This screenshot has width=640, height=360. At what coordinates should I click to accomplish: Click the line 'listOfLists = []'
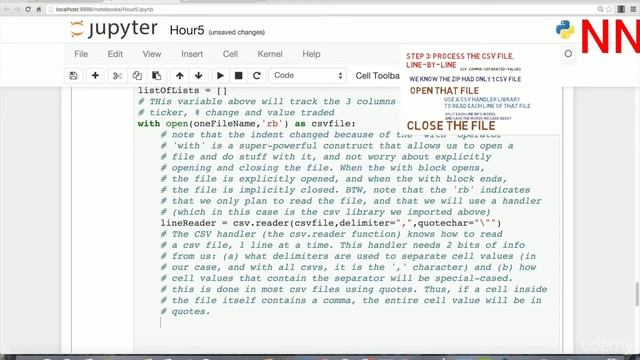[x=182, y=91]
